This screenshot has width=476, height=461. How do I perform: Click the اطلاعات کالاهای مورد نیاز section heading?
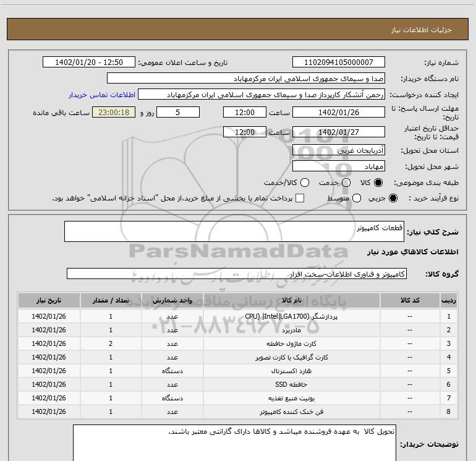click(412, 252)
